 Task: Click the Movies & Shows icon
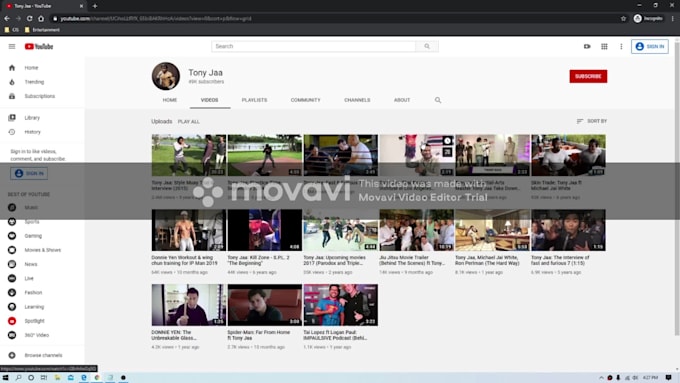click(x=12, y=250)
